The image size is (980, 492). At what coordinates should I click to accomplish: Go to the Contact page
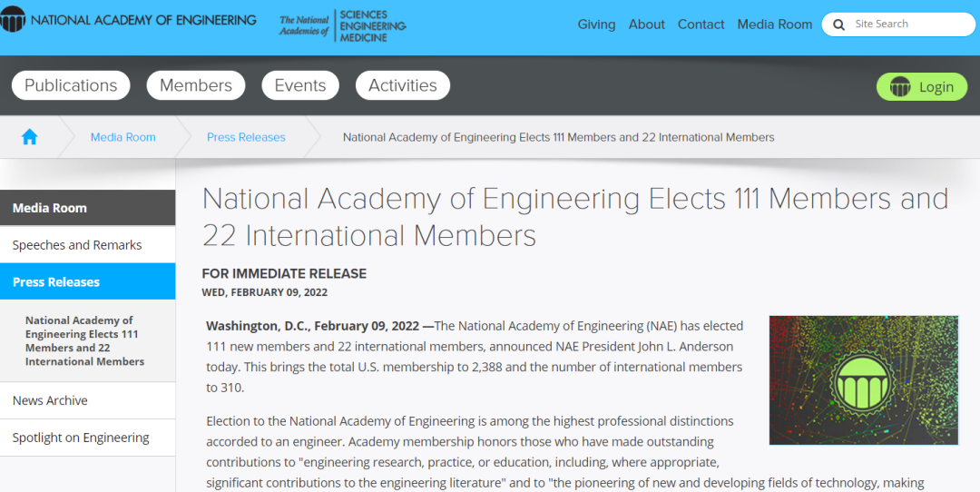(701, 25)
